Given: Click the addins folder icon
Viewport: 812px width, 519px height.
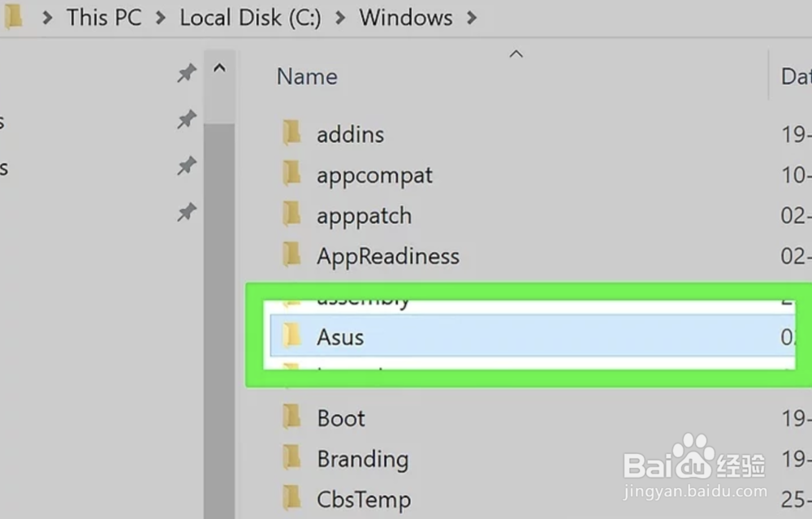Looking at the screenshot, I should click(x=292, y=133).
